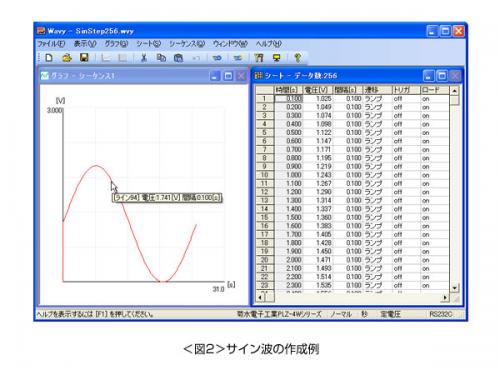Image resolution: width=500 pixels, height=375 pixels.
Task: Click the sheet's scroll down arrow
Action: (x=455, y=288)
